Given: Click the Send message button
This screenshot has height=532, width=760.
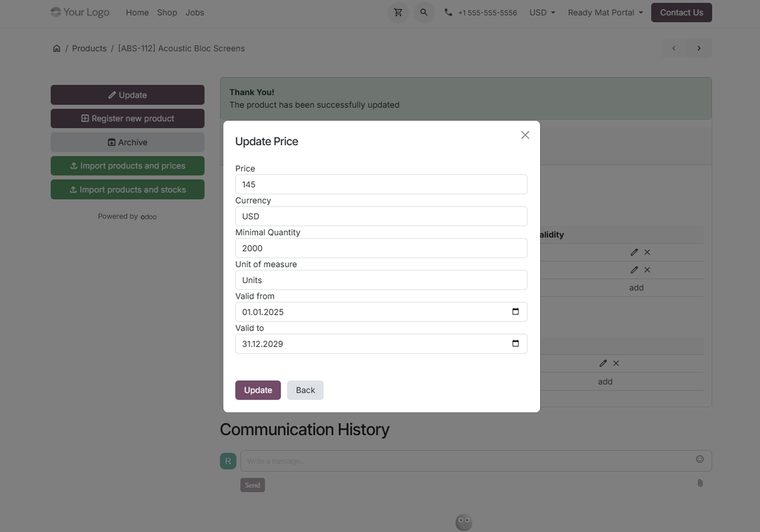Looking at the screenshot, I should tap(252, 485).
